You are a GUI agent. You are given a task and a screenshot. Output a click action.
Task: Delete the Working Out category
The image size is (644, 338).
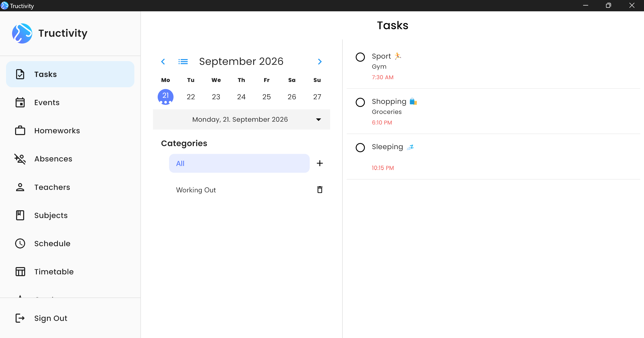tap(320, 190)
